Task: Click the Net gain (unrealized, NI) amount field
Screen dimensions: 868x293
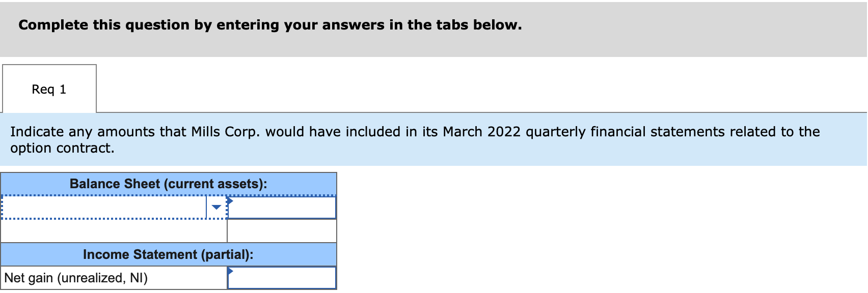Action: pyautogui.click(x=283, y=277)
